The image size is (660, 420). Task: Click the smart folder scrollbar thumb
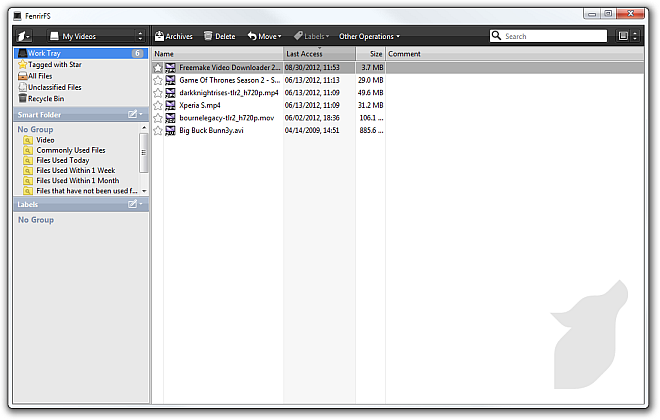(x=144, y=153)
